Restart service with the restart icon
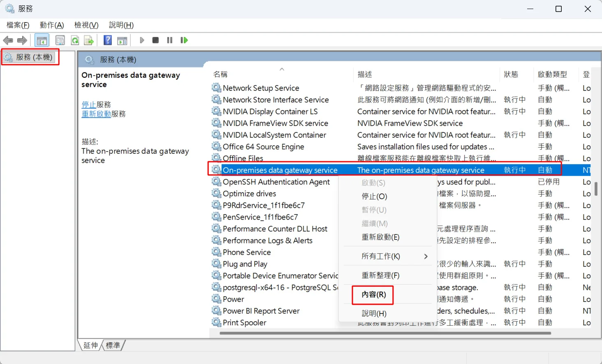 tap(184, 40)
